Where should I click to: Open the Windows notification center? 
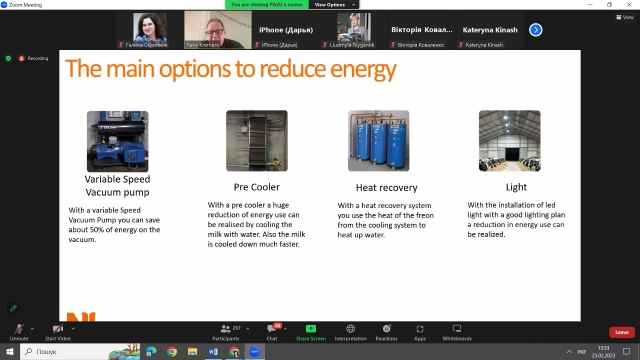(627, 351)
